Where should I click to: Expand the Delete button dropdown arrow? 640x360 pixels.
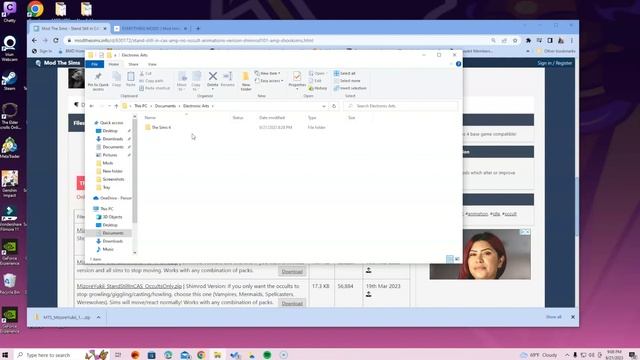(x=213, y=89)
